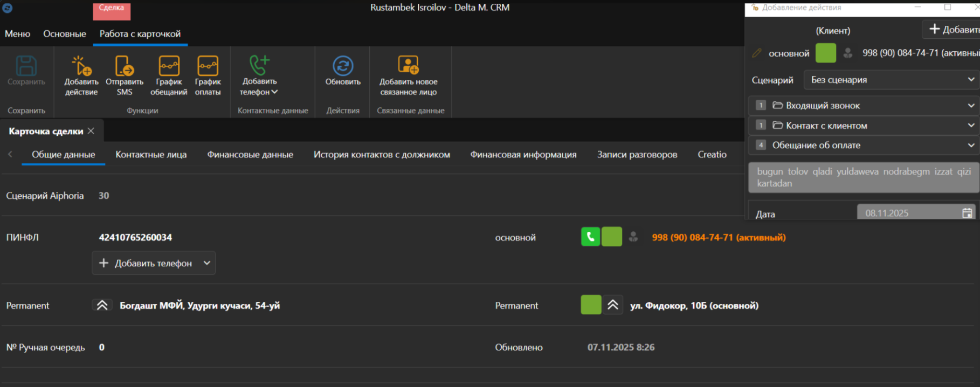Viewport: 980px width, 387px height.
Task: Expand the left Permanent address chevron
Action: [x=102, y=306]
